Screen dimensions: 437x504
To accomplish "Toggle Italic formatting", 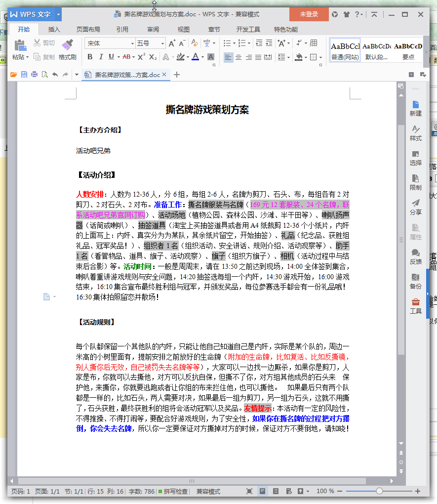I will point(101,57).
